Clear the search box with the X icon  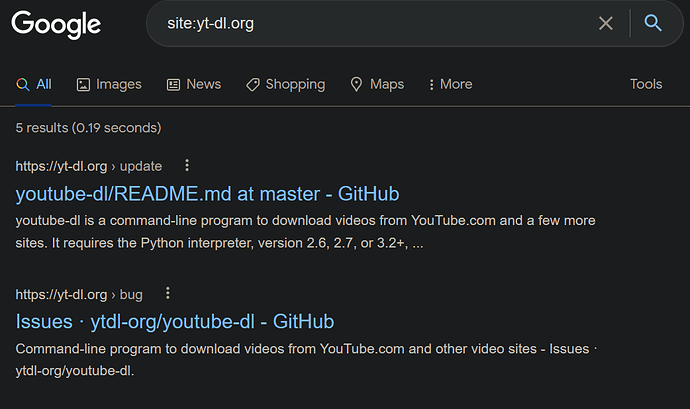pos(606,23)
